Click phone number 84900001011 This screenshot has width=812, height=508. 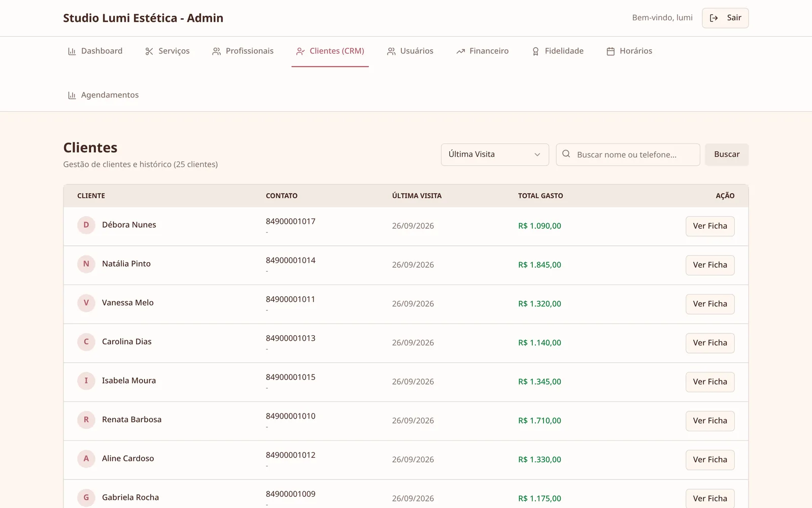pos(291,299)
